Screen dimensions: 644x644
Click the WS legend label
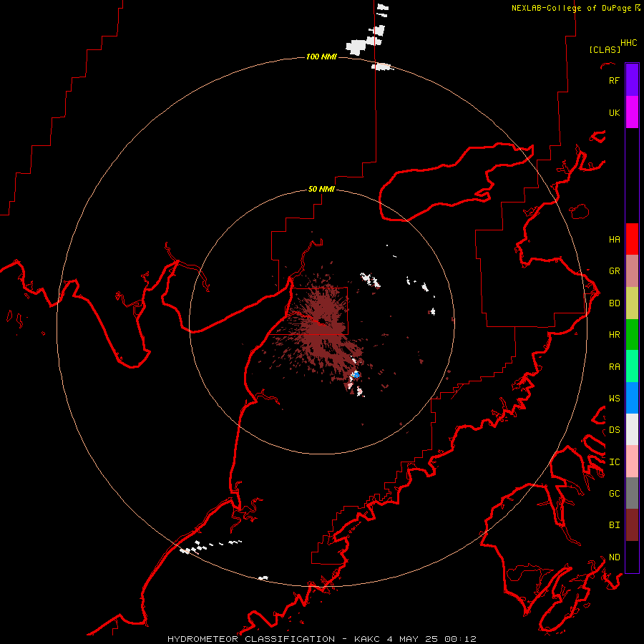(x=614, y=398)
